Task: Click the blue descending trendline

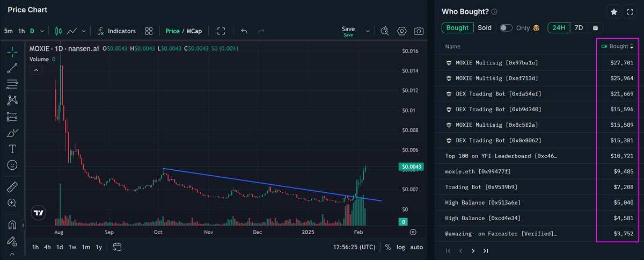Action: pyautogui.click(x=272, y=185)
